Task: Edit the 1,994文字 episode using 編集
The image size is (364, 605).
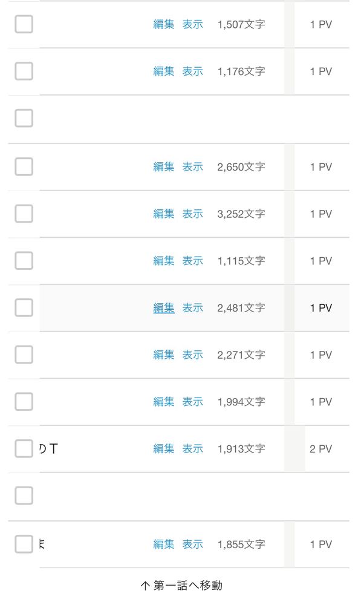Action: pos(164,402)
